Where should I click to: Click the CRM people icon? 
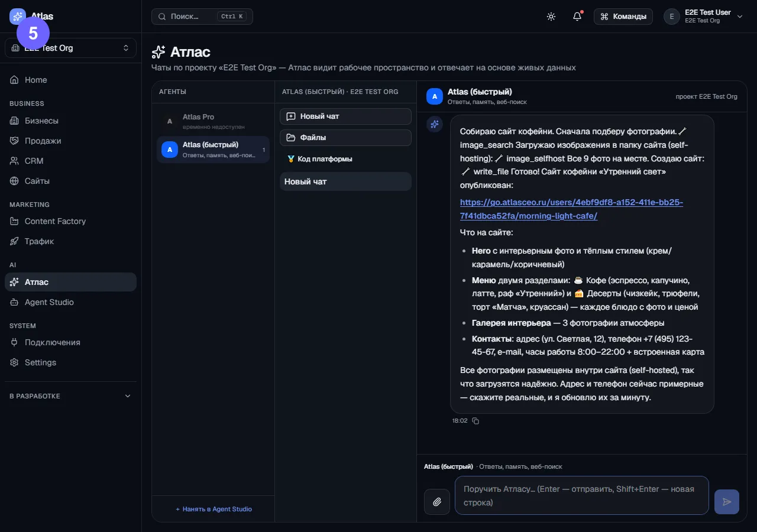tap(14, 161)
